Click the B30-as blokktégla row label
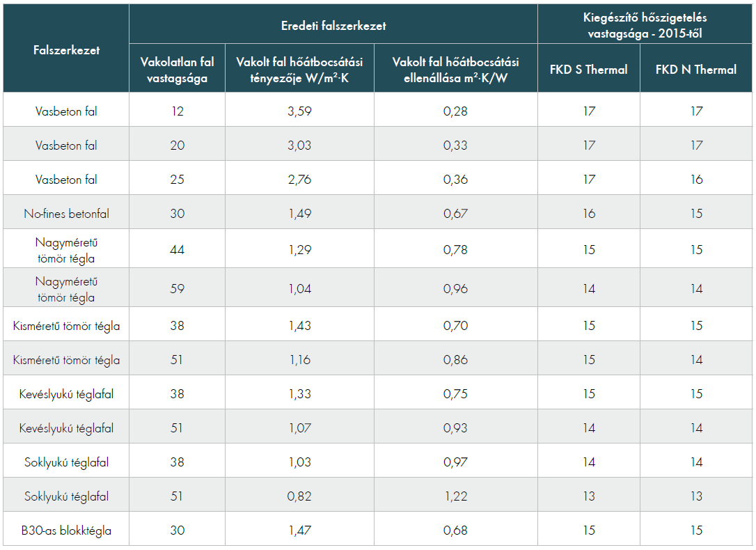Image resolution: width=756 pixels, height=550 pixels. 66,531
